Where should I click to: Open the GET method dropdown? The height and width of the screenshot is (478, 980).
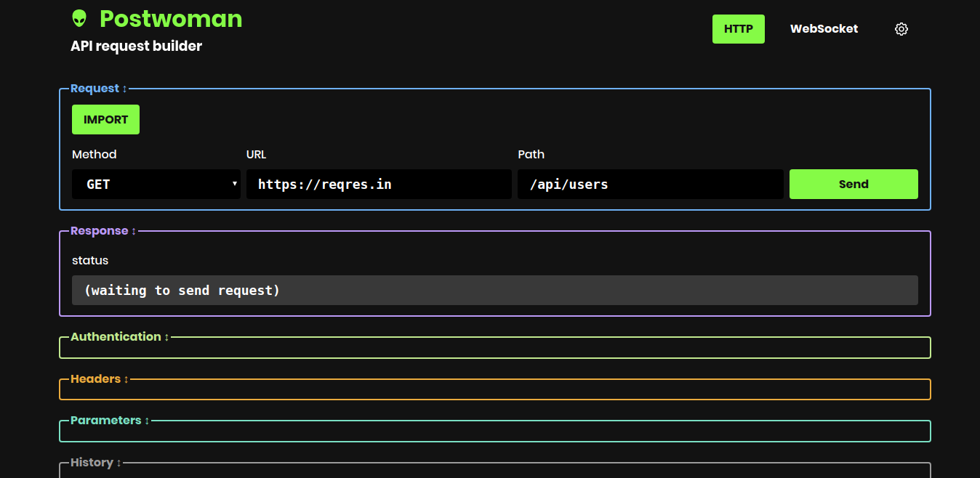[156, 185]
